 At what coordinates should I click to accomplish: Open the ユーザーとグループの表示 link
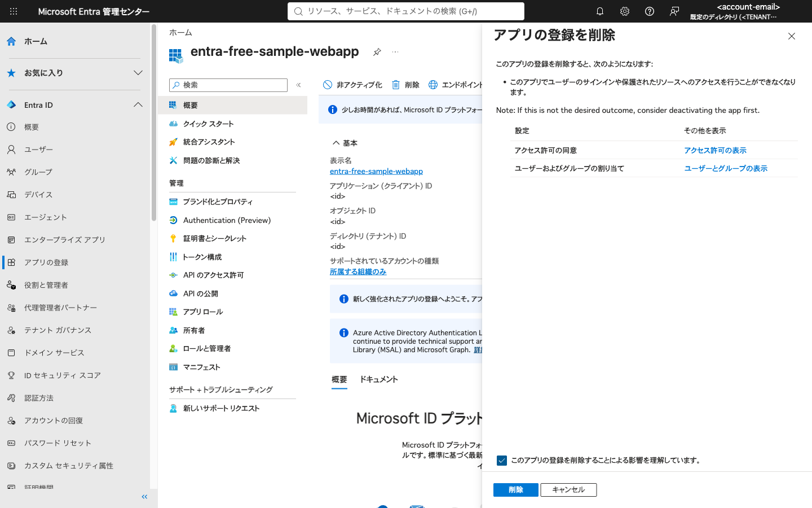click(726, 168)
